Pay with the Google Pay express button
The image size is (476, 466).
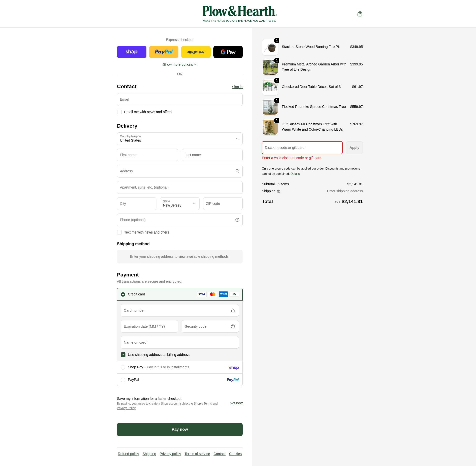pyautogui.click(x=228, y=52)
